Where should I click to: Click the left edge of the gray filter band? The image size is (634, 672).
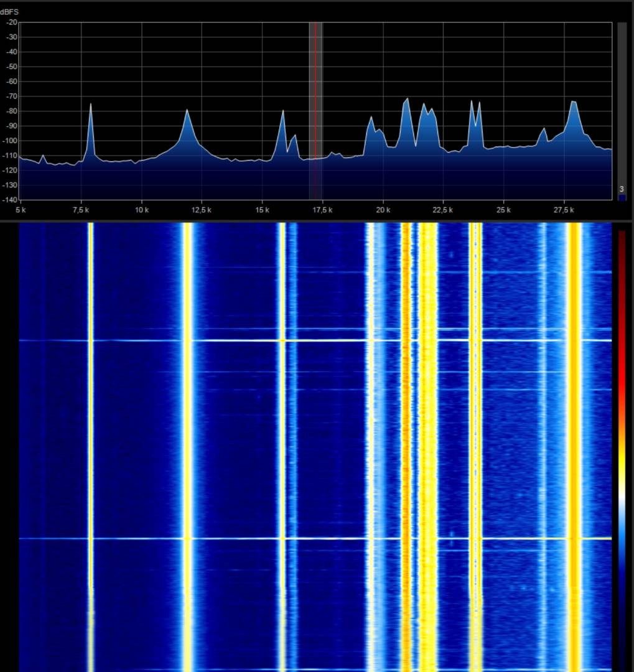click(x=310, y=112)
